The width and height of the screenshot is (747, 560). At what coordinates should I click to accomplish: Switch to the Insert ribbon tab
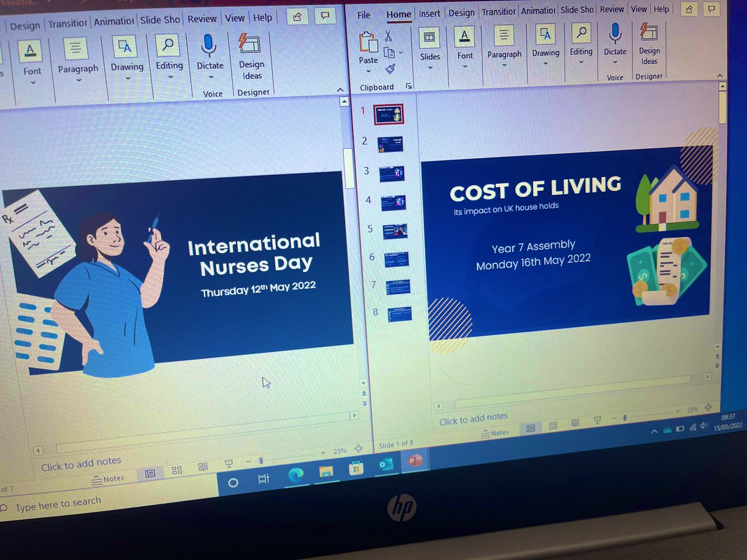[x=430, y=13]
